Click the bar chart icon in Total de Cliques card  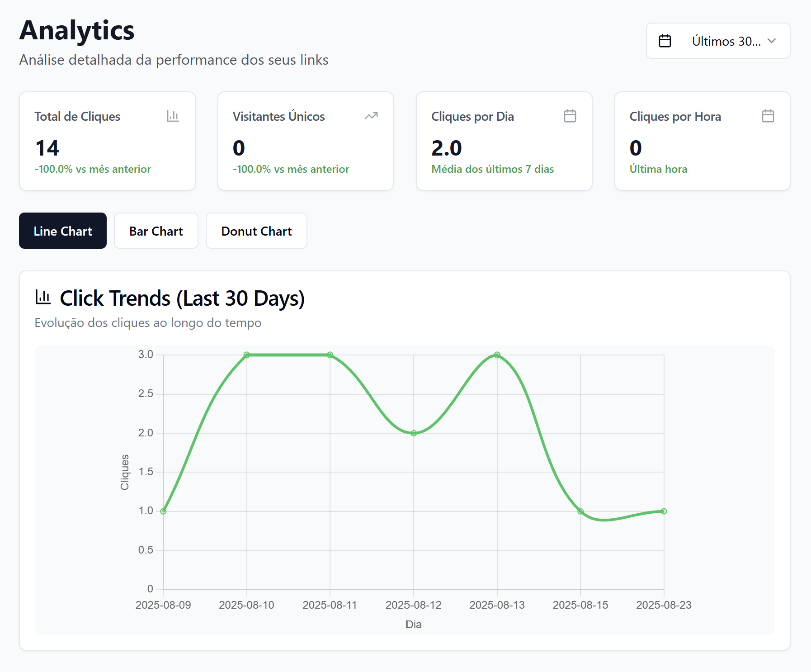pos(173,116)
